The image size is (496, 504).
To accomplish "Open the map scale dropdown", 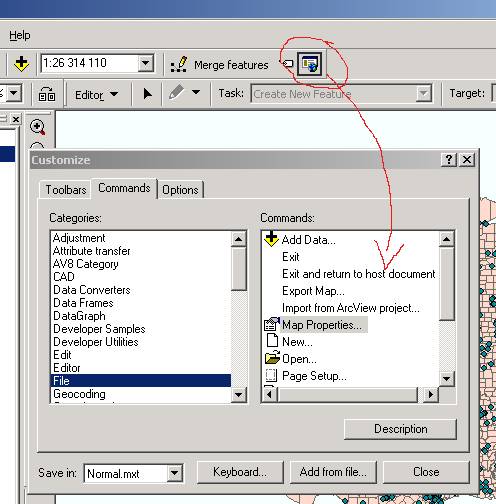I will coord(146,63).
